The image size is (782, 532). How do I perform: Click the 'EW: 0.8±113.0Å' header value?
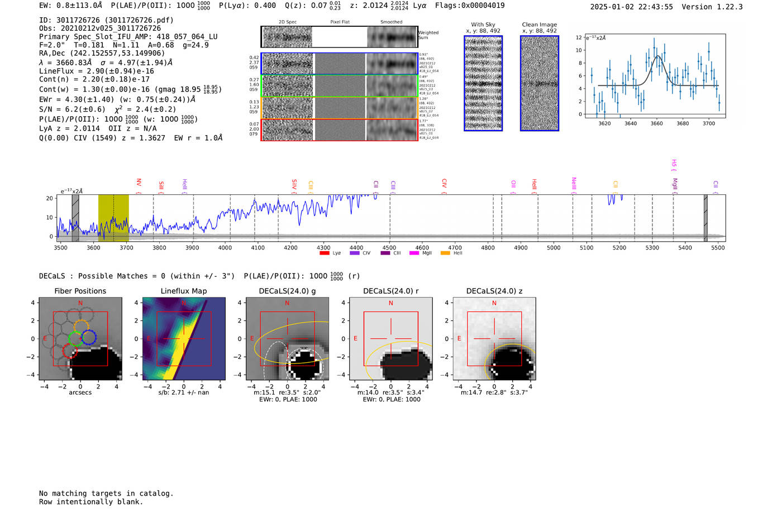coord(71,5)
